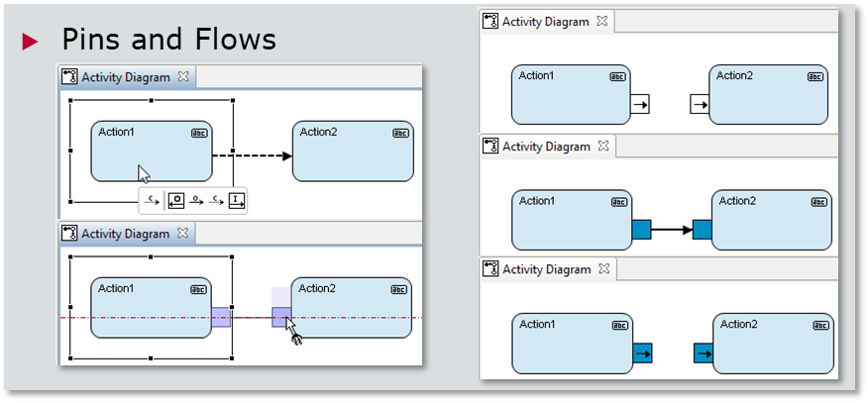The image size is (868, 403).
Task: Click white output pin arrow beside Action1
Action: (639, 103)
